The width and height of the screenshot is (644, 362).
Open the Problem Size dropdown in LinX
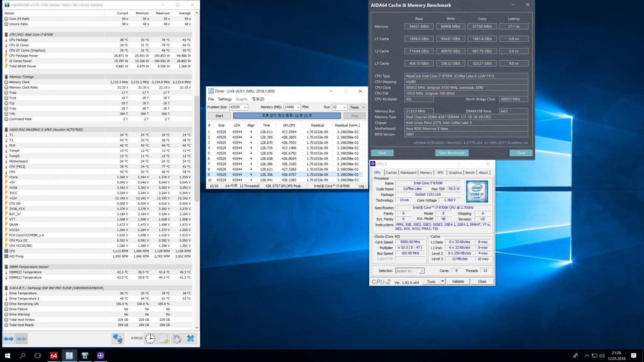245,107
